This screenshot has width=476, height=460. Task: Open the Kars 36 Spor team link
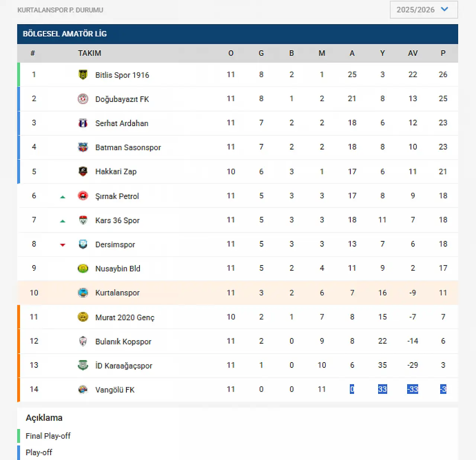[x=117, y=220]
